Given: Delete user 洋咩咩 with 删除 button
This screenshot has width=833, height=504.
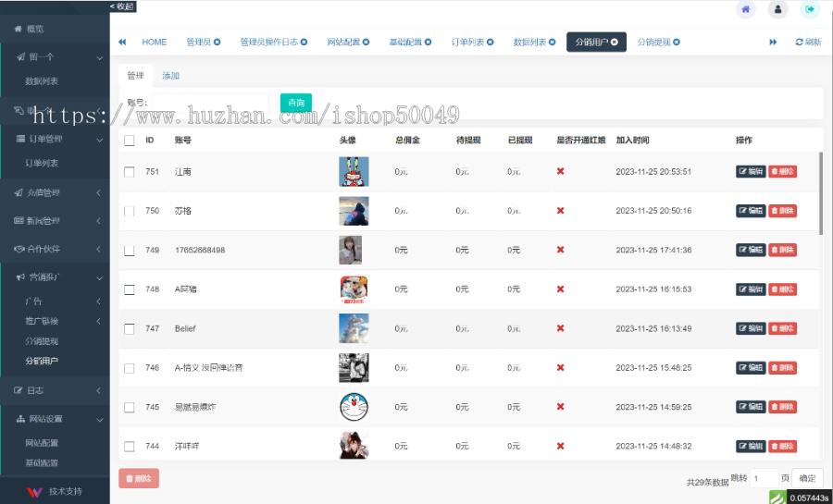Looking at the screenshot, I should (x=782, y=446).
